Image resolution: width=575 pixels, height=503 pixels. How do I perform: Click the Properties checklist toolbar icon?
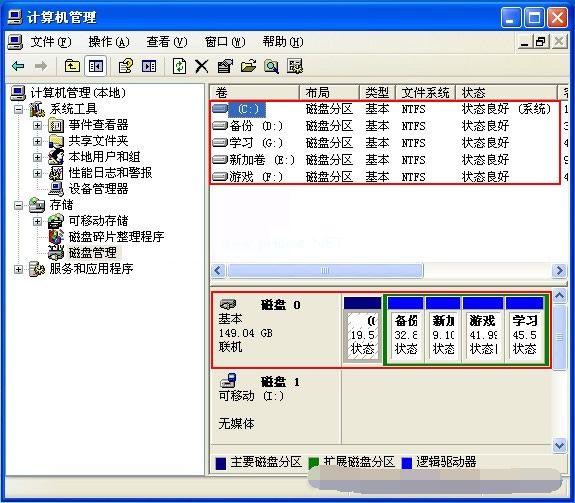[x=225, y=66]
